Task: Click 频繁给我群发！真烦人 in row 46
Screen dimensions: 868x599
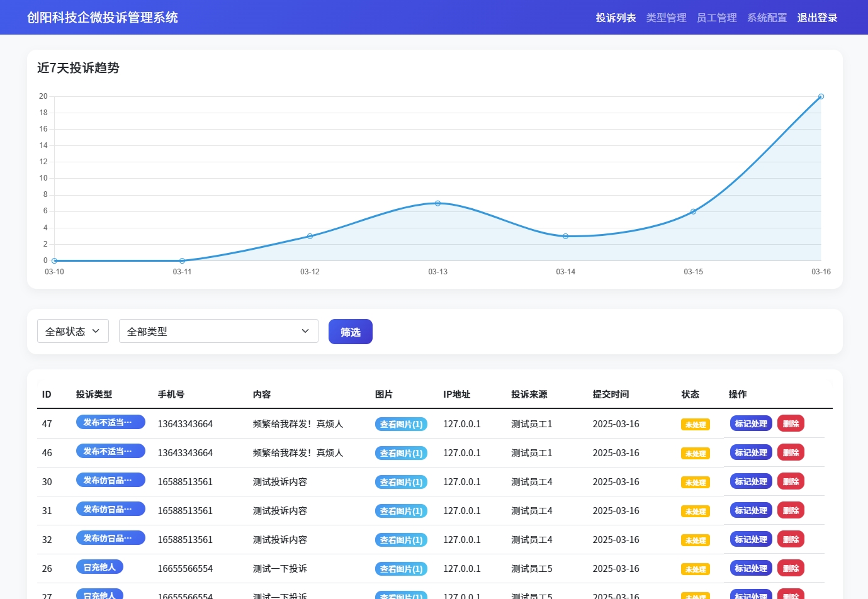Action: pyautogui.click(x=298, y=453)
